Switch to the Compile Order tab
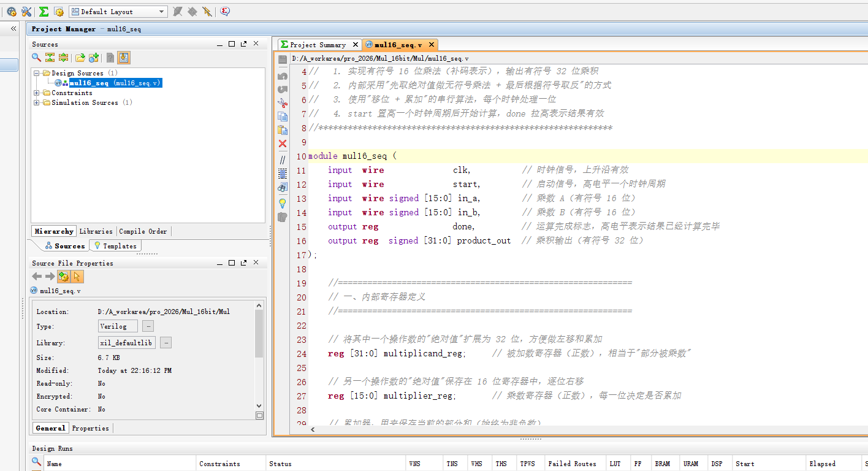 (x=143, y=231)
